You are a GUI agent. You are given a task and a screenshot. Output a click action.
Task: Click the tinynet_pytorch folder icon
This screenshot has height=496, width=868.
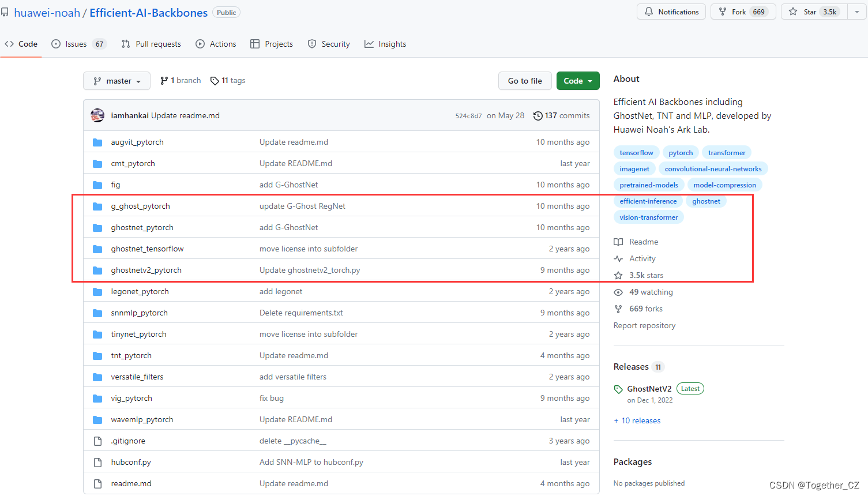pyautogui.click(x=97, y=335)
